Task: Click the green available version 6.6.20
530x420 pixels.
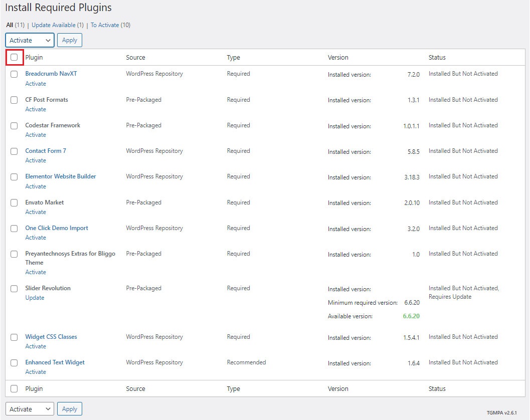Action: click(411, 316)
